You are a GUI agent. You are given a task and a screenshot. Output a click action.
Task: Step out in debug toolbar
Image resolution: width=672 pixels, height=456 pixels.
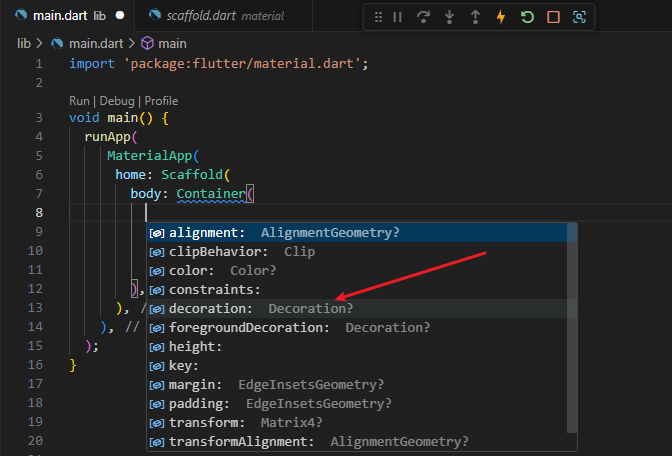pyautogui.click(x=475, y=17)
